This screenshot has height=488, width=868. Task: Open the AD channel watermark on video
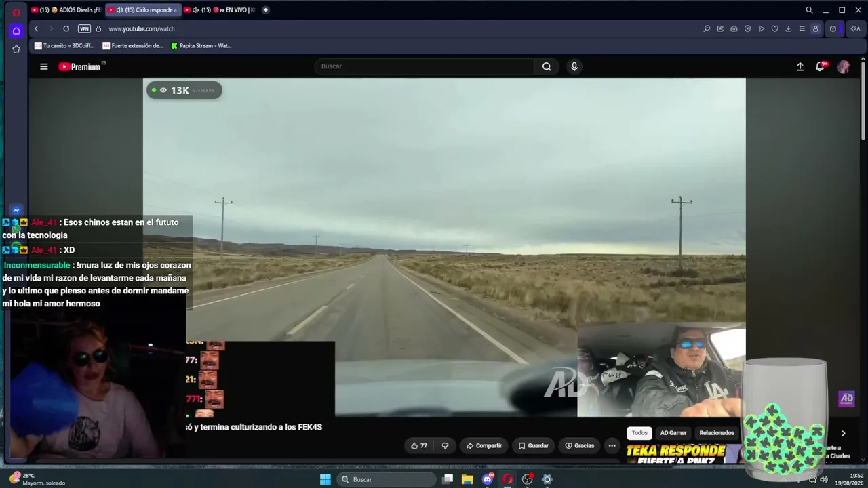pos(846,399)
